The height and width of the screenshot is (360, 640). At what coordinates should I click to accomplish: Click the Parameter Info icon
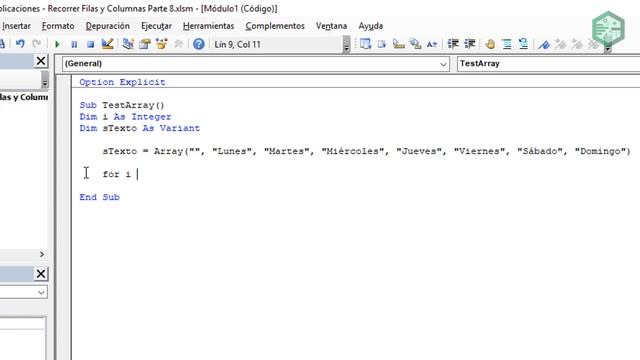[416, 44]
